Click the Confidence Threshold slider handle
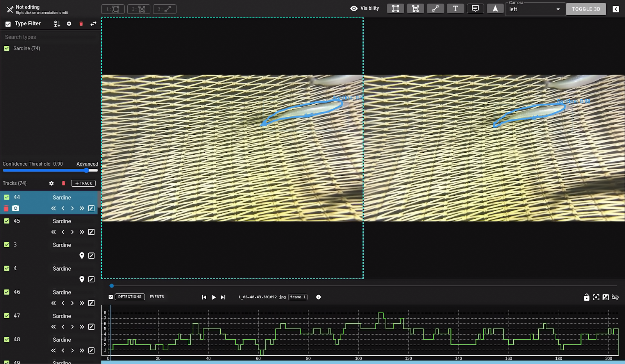Image resolution: width=625 pixels, height=364 pixels. (x=86, y=170)
